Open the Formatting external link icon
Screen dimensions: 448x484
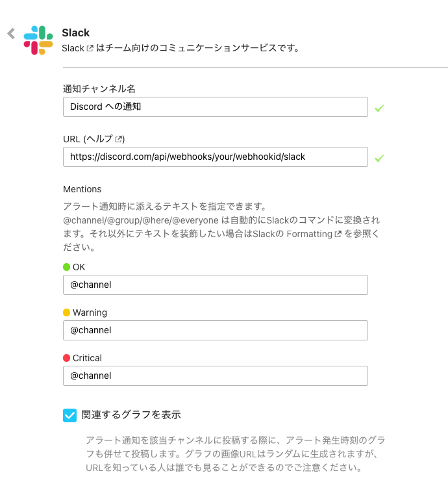337,234
